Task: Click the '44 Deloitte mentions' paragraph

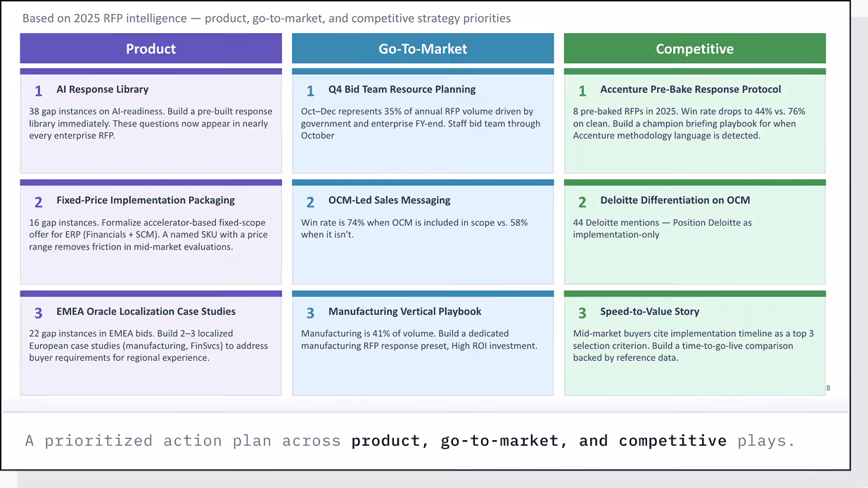Action: coord(663,228)
